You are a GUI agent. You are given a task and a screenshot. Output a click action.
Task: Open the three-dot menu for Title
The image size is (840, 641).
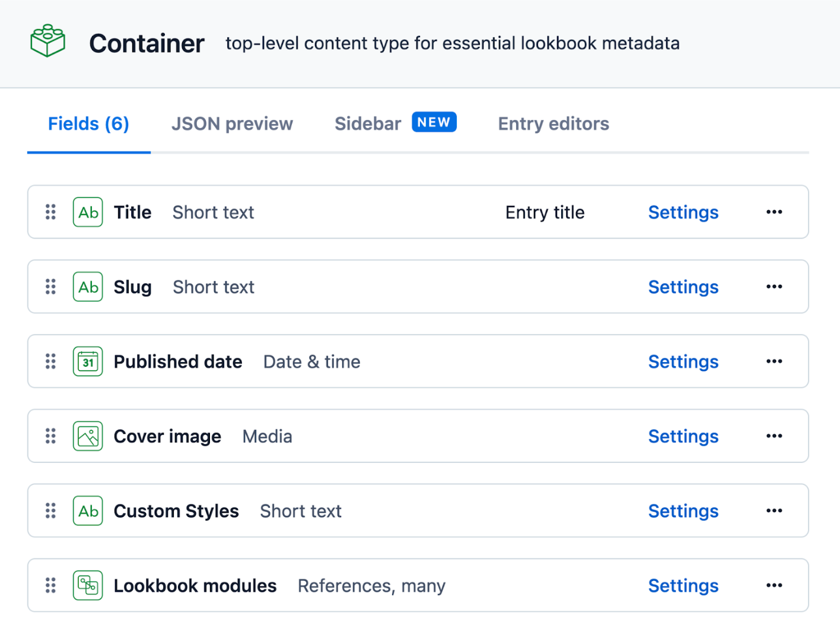coord(774,212)
